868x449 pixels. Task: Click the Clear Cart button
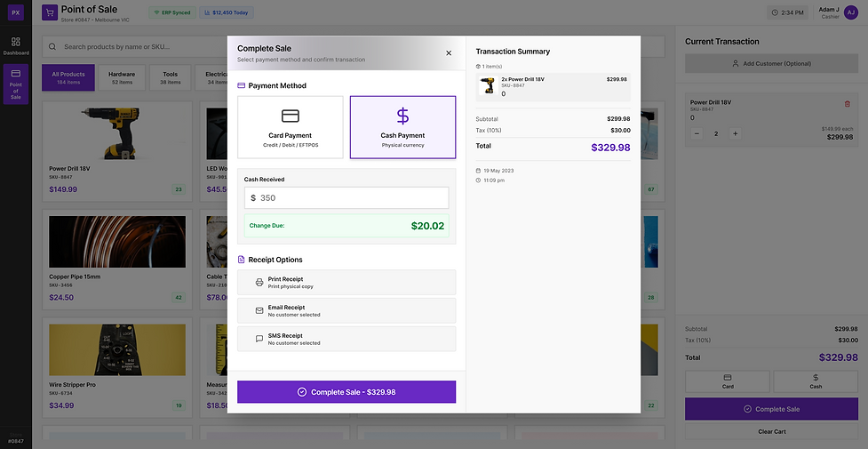tap(771, 432)
